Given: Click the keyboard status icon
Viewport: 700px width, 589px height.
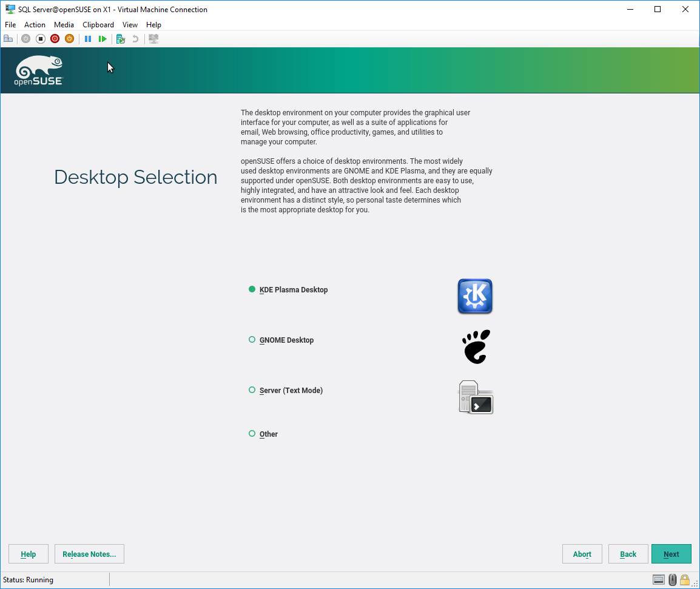Looking at the screenshot, I should [659, 580].
